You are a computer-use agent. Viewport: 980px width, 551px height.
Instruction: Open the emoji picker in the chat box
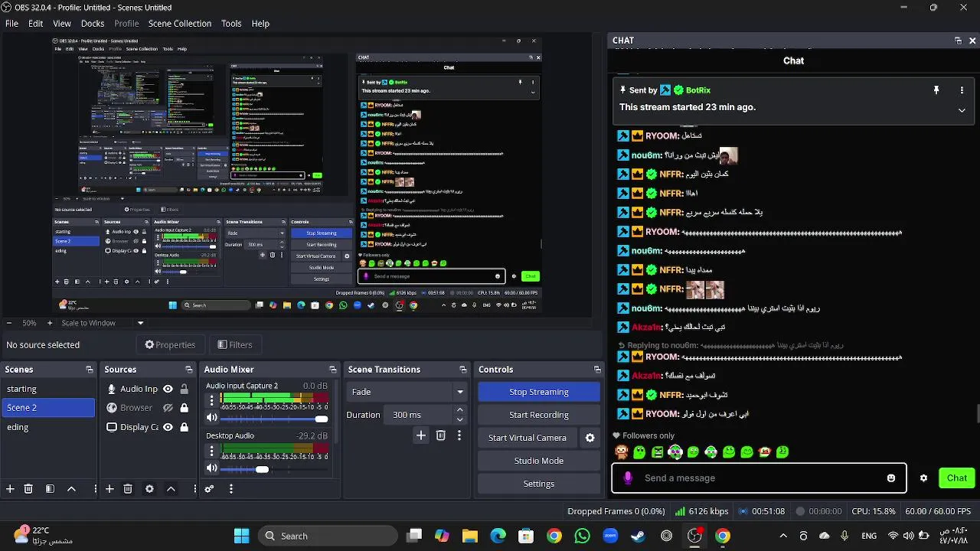pos(890,478)
